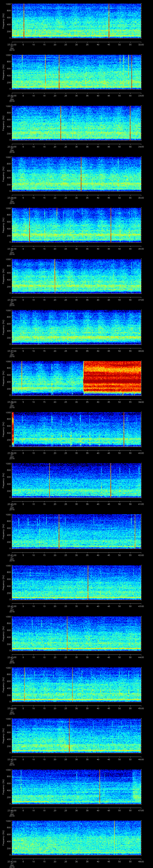The height and width of the screenshot is (868, 153).
Task: Click the 30 second tick under the 23:36 panel
Action: pos(76,300)
